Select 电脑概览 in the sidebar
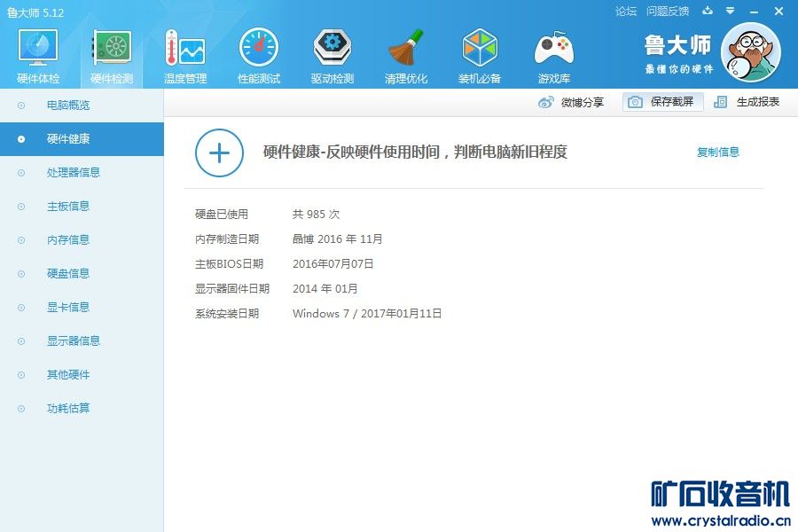This screenshot has height=532, width=798. (82, 106)
